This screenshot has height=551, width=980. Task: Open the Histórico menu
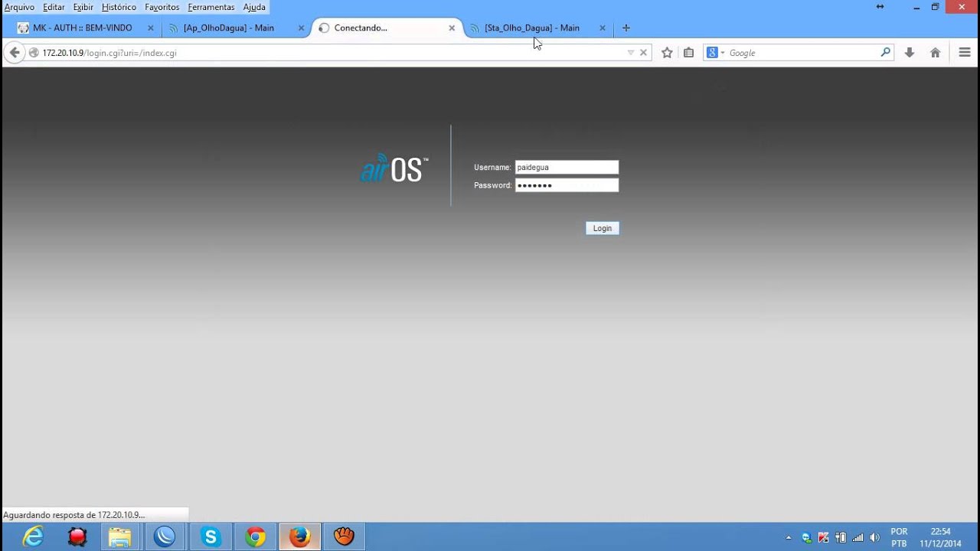[x=119, y=7]
